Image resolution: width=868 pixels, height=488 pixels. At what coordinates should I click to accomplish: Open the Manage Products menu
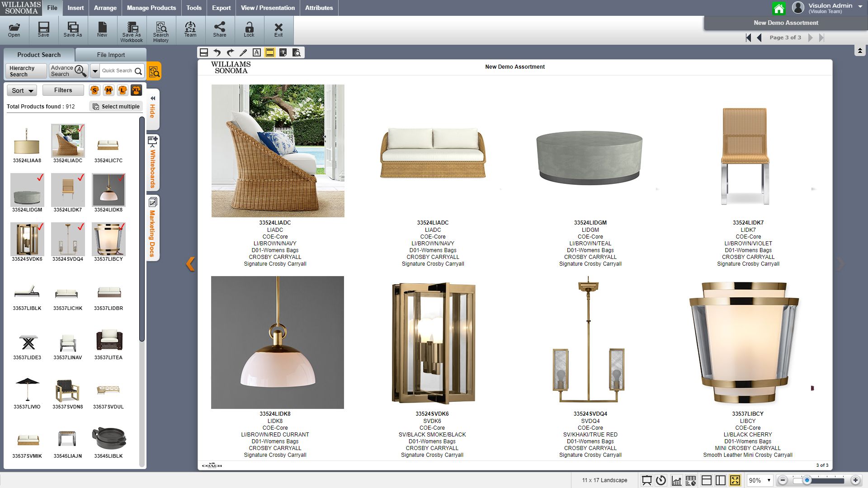[151, 8]
